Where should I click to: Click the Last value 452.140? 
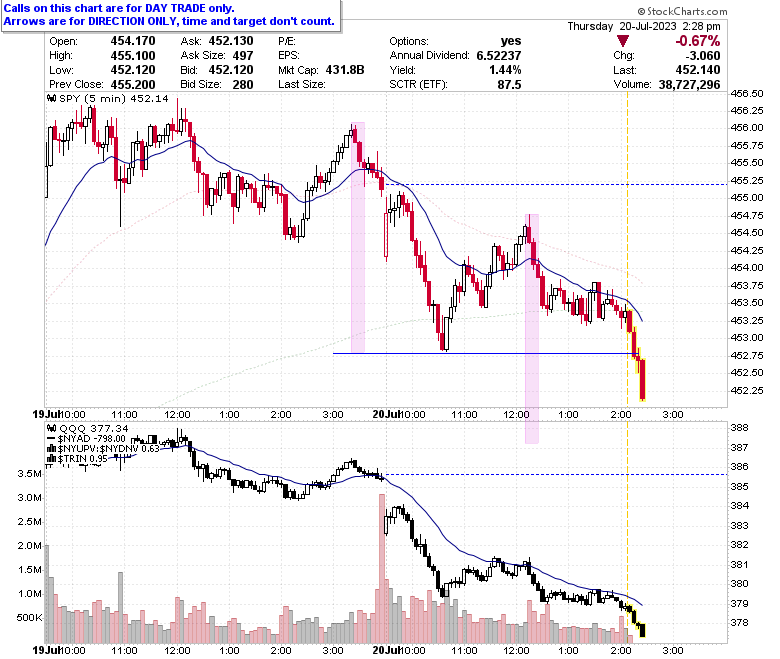click(x=698, y=70)
